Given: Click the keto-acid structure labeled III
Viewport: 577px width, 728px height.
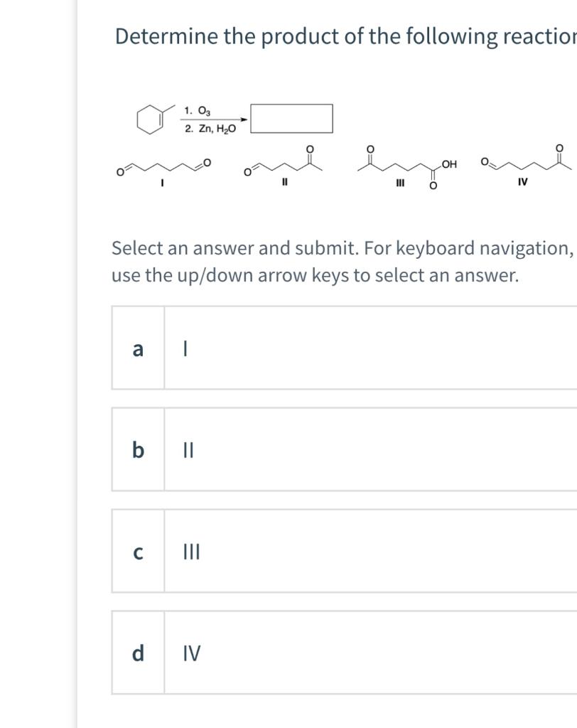Looking at the screenshot, I should (401, 165).
